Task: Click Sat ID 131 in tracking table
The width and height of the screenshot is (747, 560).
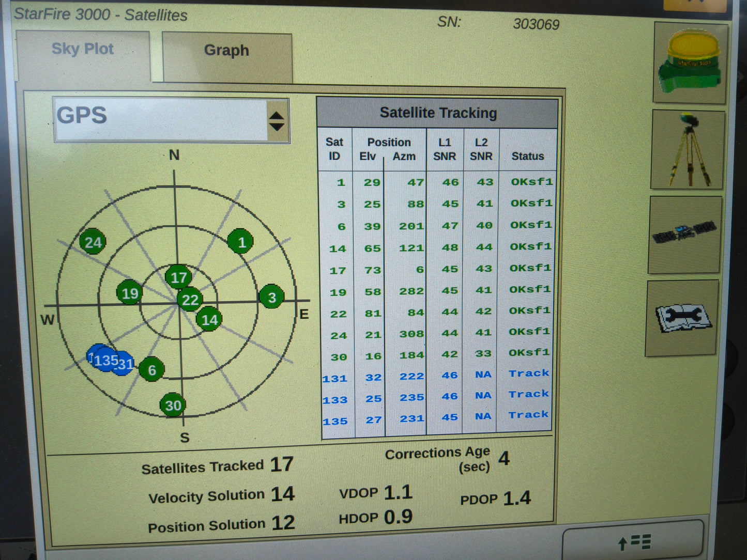Action: pyautogui.click(x=335, y=379)
